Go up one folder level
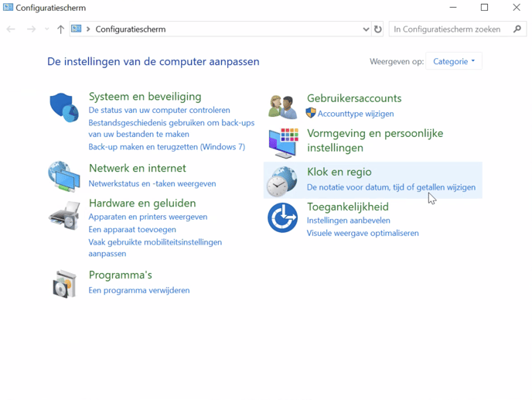 click(x=60, y=29)
